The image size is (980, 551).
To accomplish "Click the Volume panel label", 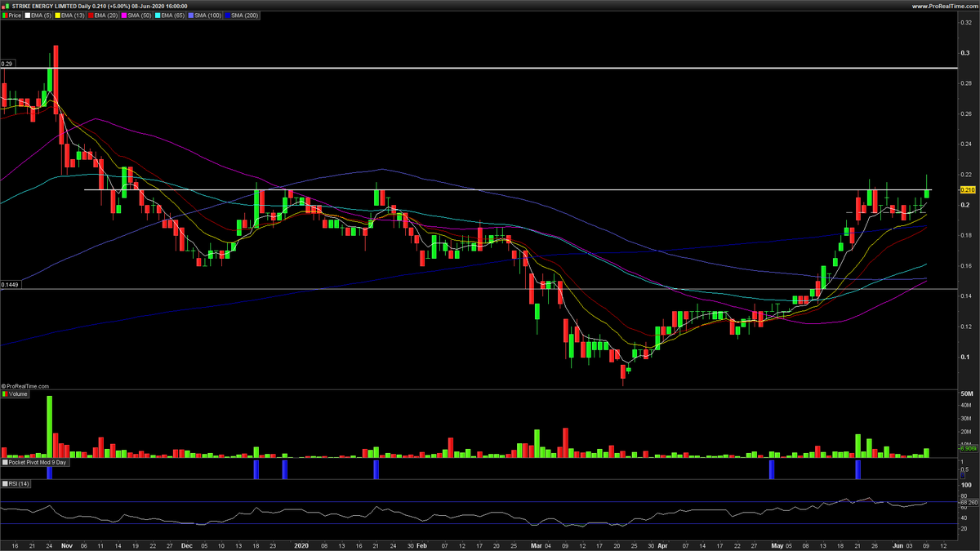I will point(16,393).
